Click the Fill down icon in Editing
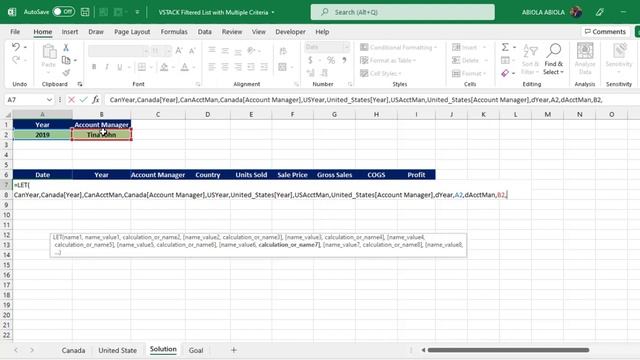This screenshot has width=640, height=360. [505, 60]
